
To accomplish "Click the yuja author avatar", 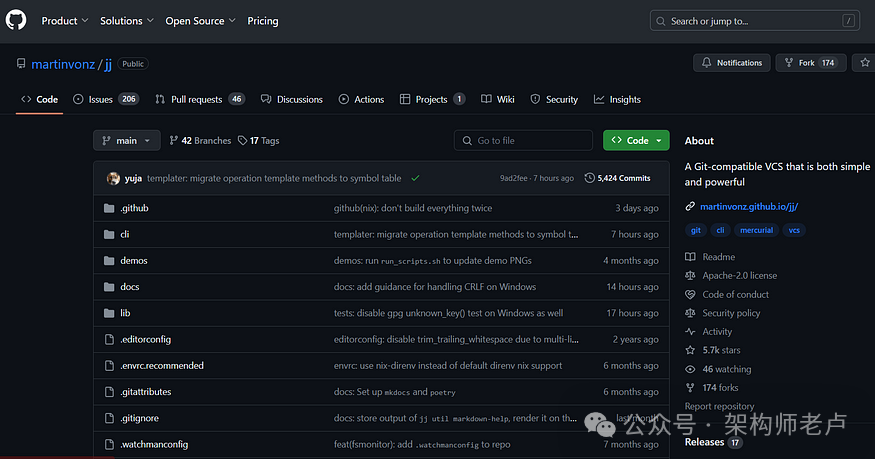I will click(x=113, y=178).
